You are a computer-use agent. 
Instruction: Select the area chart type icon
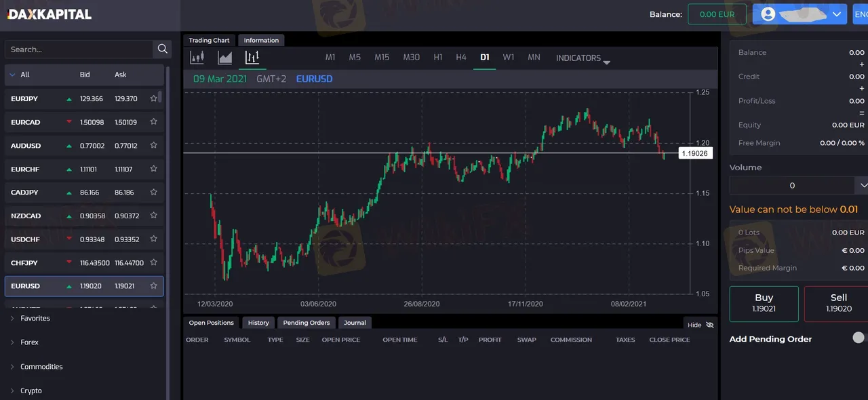pos(225,58)
